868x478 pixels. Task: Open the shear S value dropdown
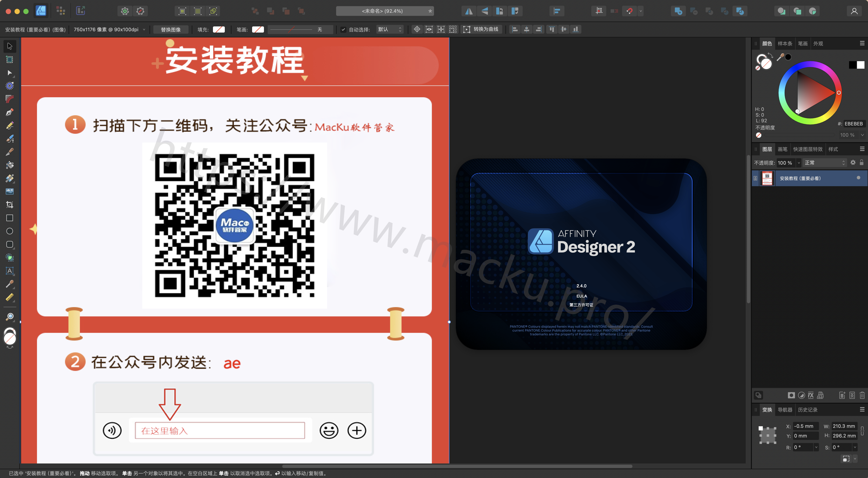click(855, 447)
